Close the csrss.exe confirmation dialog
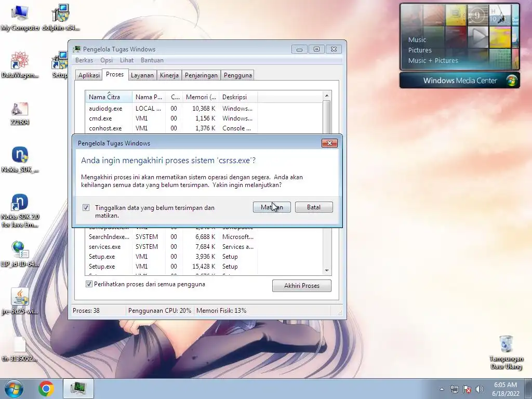 pos(329,143)
